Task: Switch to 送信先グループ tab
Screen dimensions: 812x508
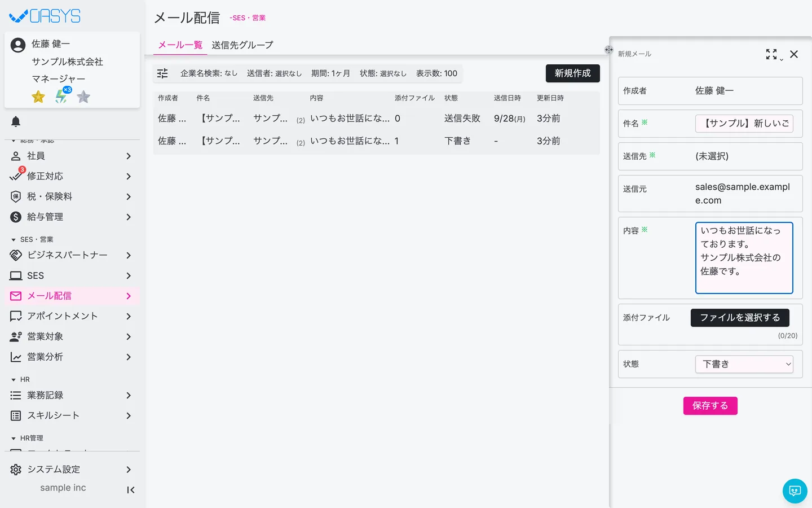Action: pyautogui.click(x=242, y=45)
